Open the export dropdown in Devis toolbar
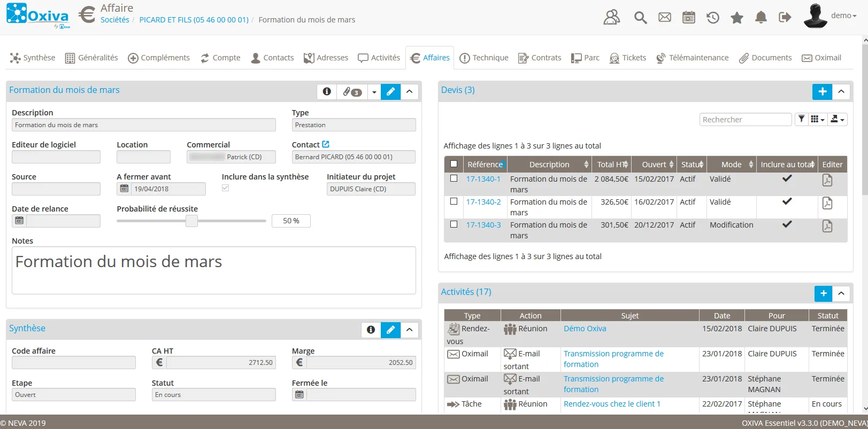This screenshot has width=868, height=429. tap(837, 119)
